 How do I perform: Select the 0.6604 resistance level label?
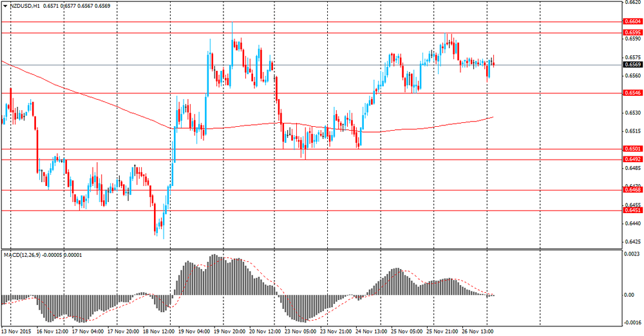(x=632, y=21)
